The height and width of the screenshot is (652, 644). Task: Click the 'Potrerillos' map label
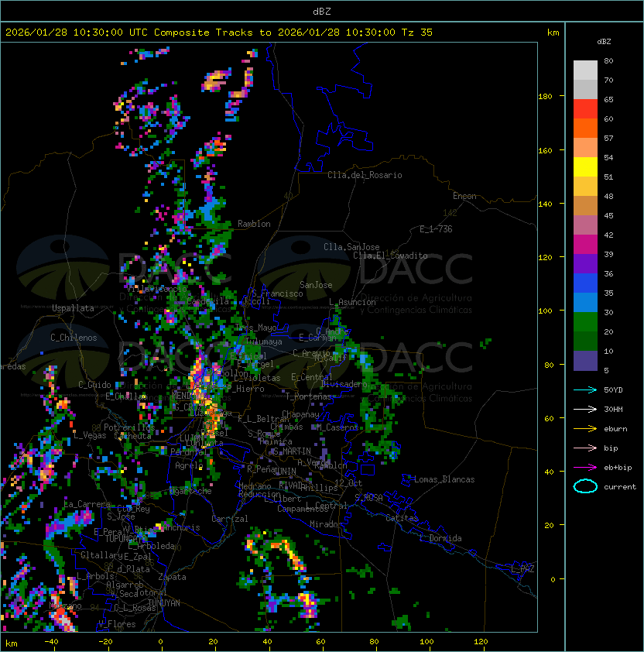tap(129, 427)
